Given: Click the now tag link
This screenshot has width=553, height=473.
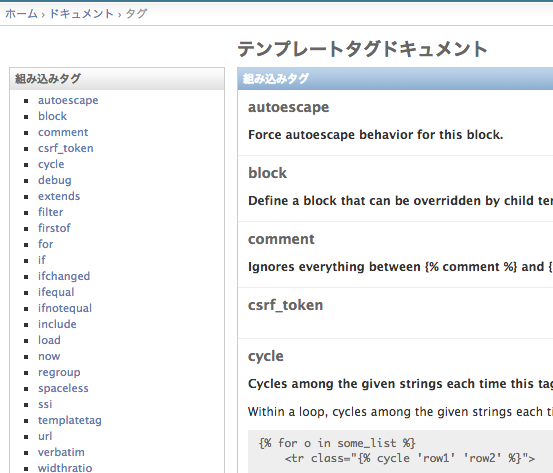Looking at the screenshot, I should coord(49,356).
